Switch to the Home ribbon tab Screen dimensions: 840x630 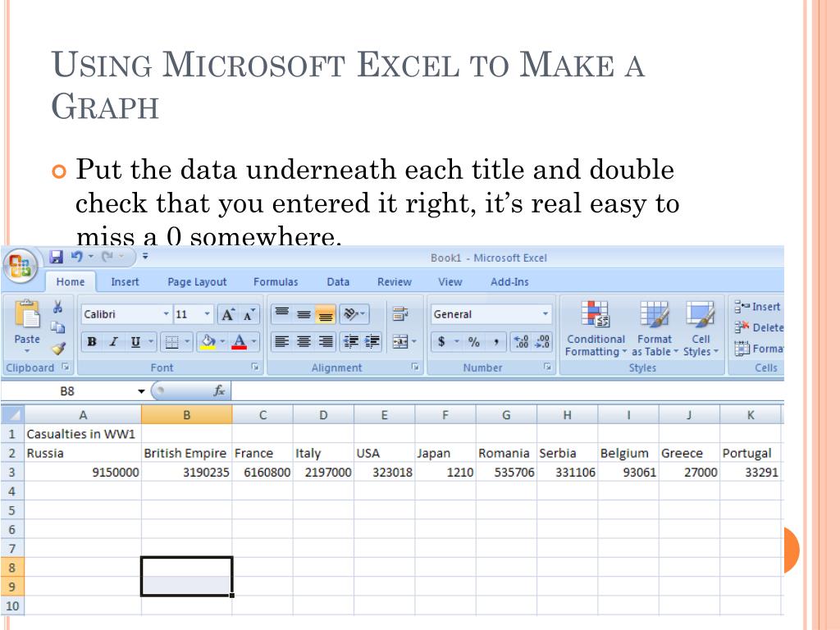point(71,282)
